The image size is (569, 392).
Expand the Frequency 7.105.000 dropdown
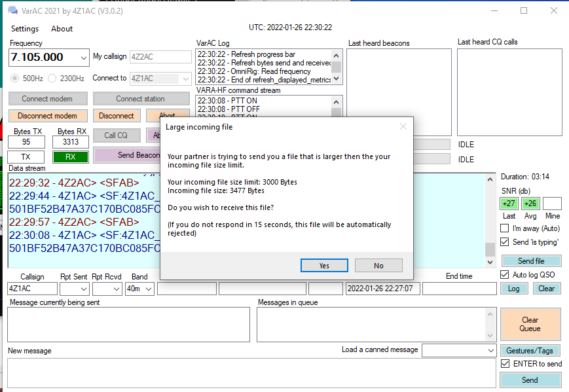coord(83,58)
